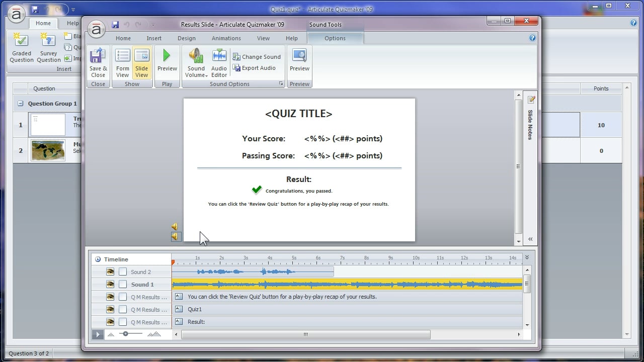
Task: Open help in Results Slide window
Action: coord(532,38)
